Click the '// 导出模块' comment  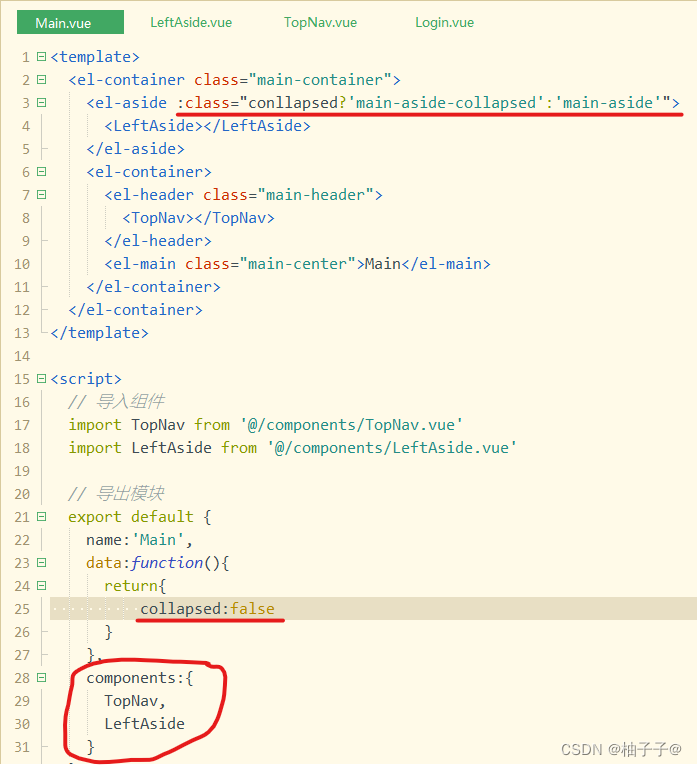tap(116, 493)
